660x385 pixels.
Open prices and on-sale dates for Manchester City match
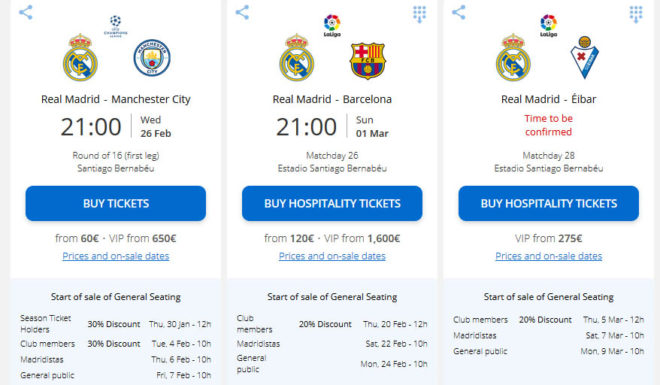[x=116, y=256]
